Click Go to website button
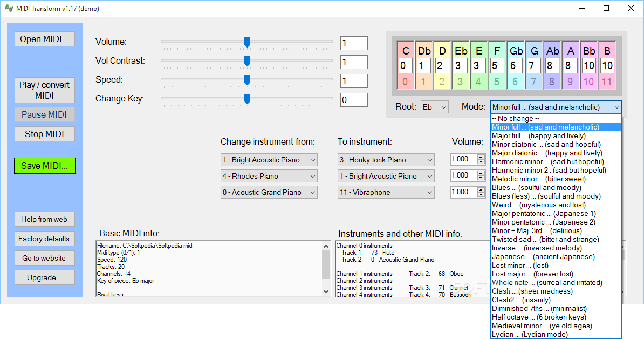This screenshot has width=644, height=339. (x=44, y=258)
